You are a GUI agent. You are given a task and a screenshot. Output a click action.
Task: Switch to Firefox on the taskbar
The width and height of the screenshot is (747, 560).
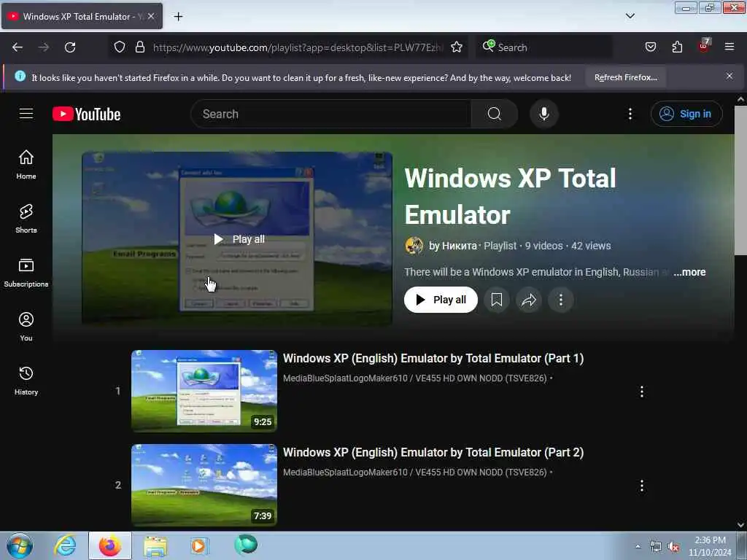(110, 545)
